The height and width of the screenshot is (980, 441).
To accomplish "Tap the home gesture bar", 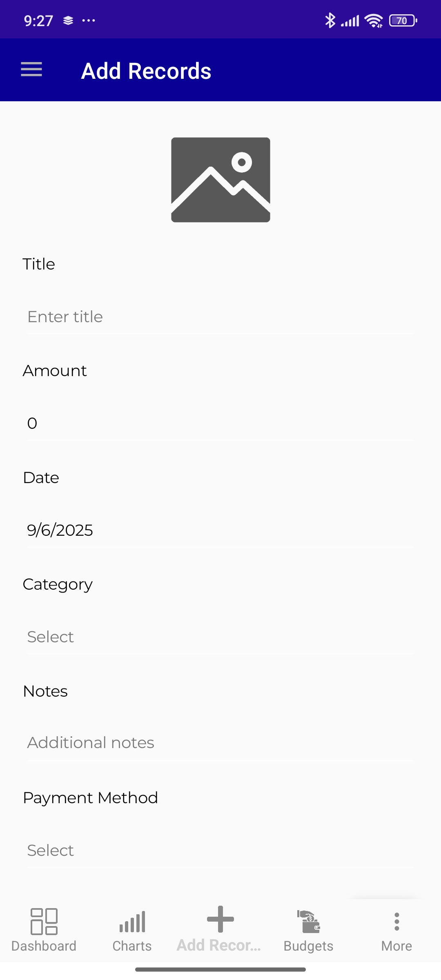I will (x=220, y=969).
